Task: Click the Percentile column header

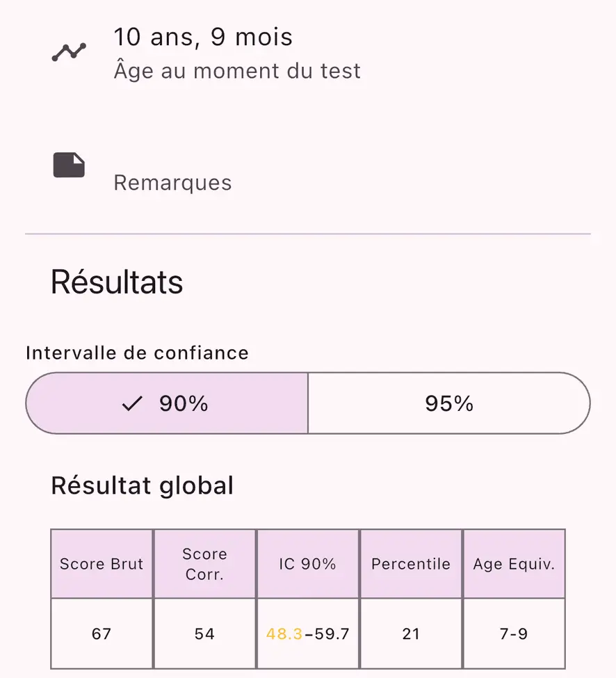Action: [x=411, y=564]
